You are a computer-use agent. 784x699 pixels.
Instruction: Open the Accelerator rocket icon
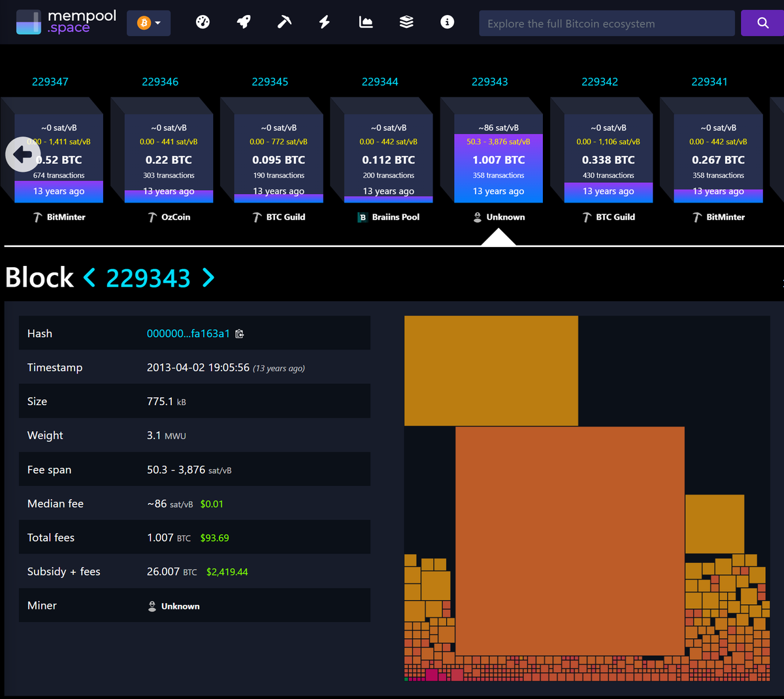pos(244,22)
